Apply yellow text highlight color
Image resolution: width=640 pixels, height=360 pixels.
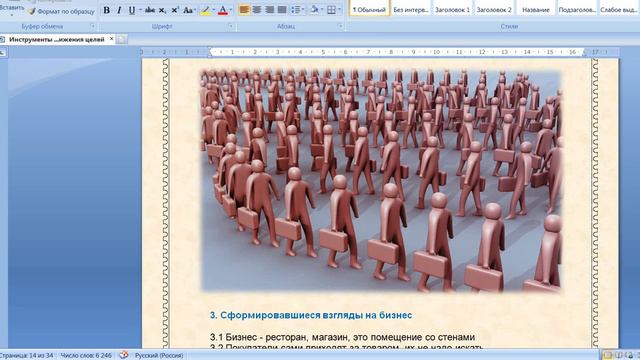coord(206,10)
